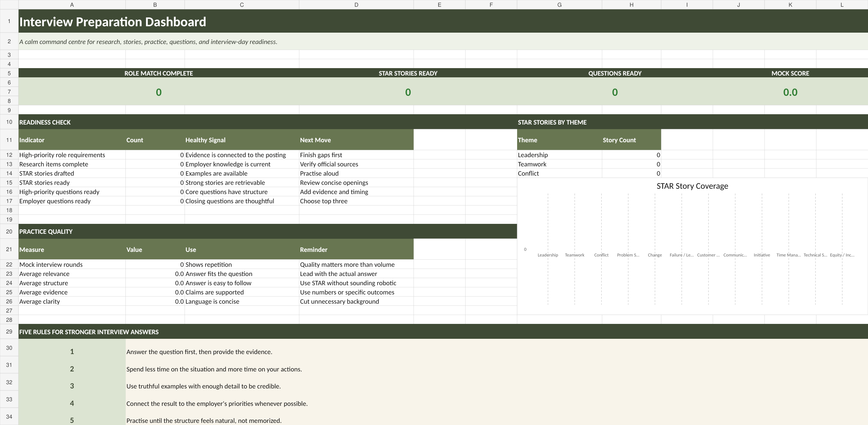
Task: Click FIVE RULES FOR STRONGER INTERVIEW ANSWERS header
Action: pyautogui.click(x=443, y=332)
